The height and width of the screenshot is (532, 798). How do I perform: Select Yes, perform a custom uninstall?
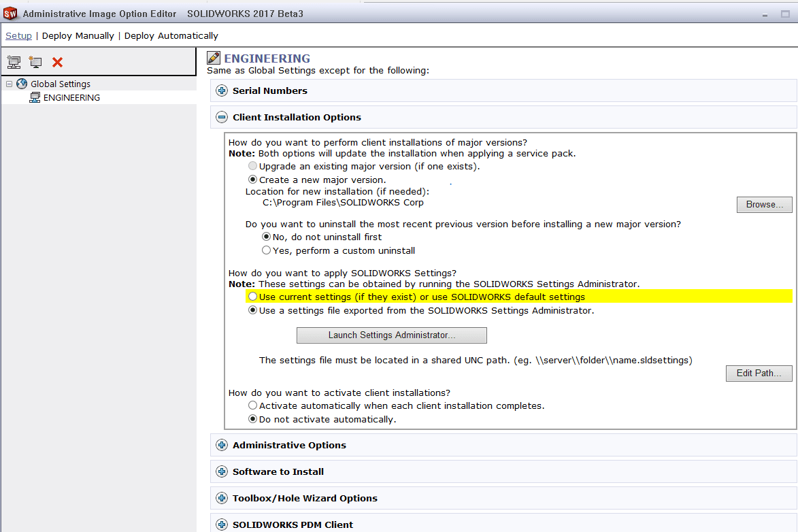point(266,250)
